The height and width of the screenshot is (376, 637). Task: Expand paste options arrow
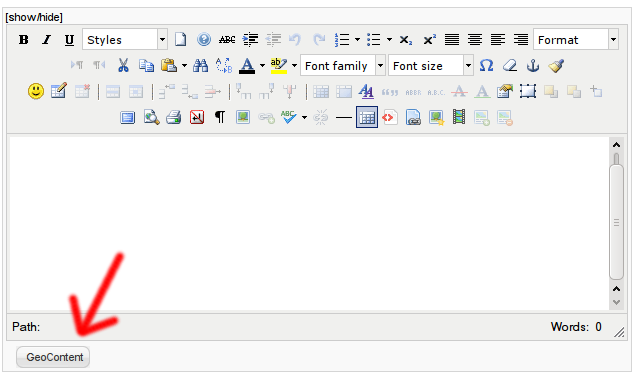(184, 65)
